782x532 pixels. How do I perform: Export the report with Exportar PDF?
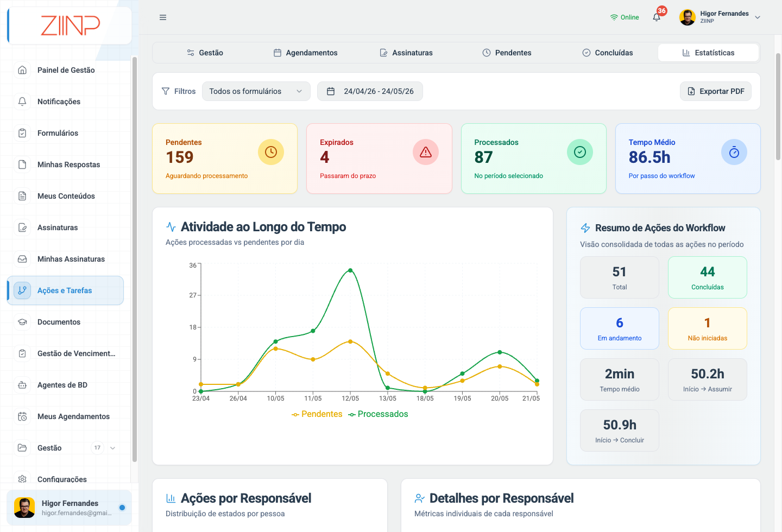tap(716, 91)
